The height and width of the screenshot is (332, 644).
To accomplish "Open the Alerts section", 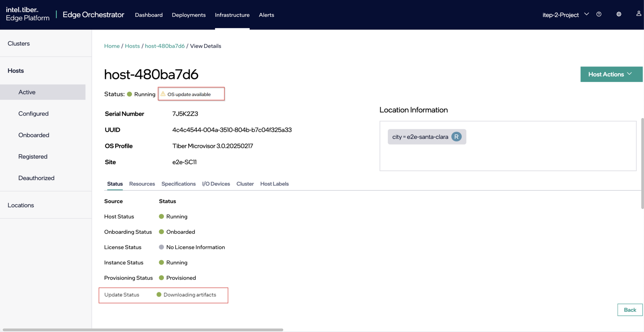I will [266, 15].
